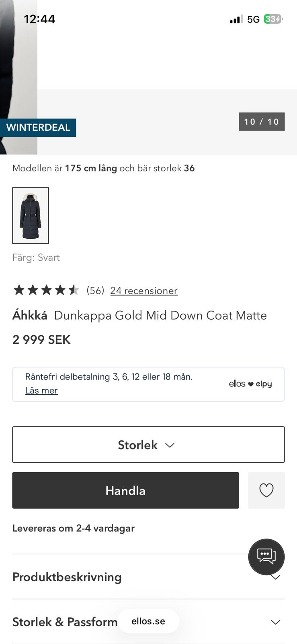
Task: Click the (56) ratings count
Action: 95,291
